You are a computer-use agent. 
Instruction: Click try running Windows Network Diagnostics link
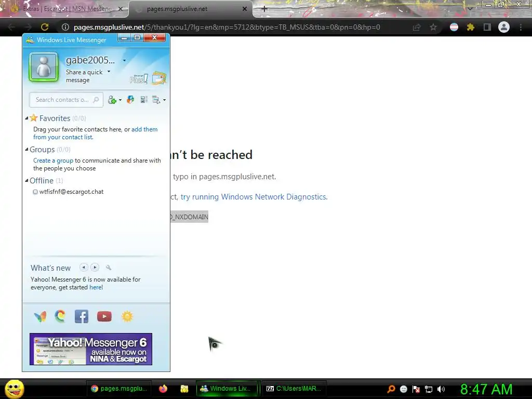[254, 197]
